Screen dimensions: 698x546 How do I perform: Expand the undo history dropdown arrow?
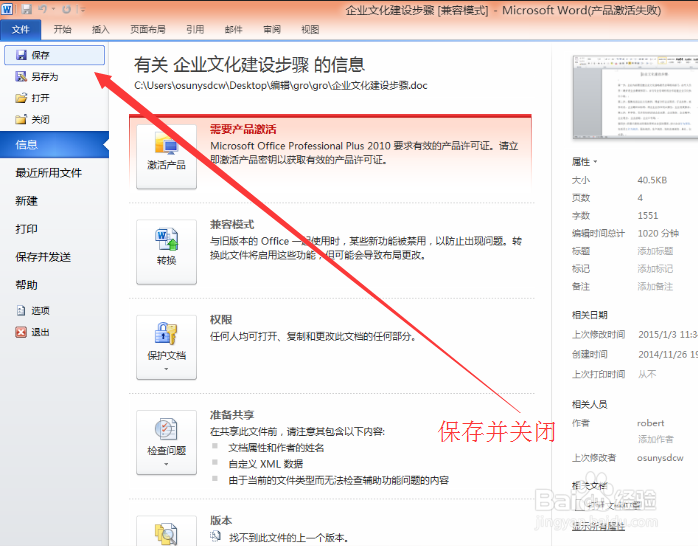53,9
